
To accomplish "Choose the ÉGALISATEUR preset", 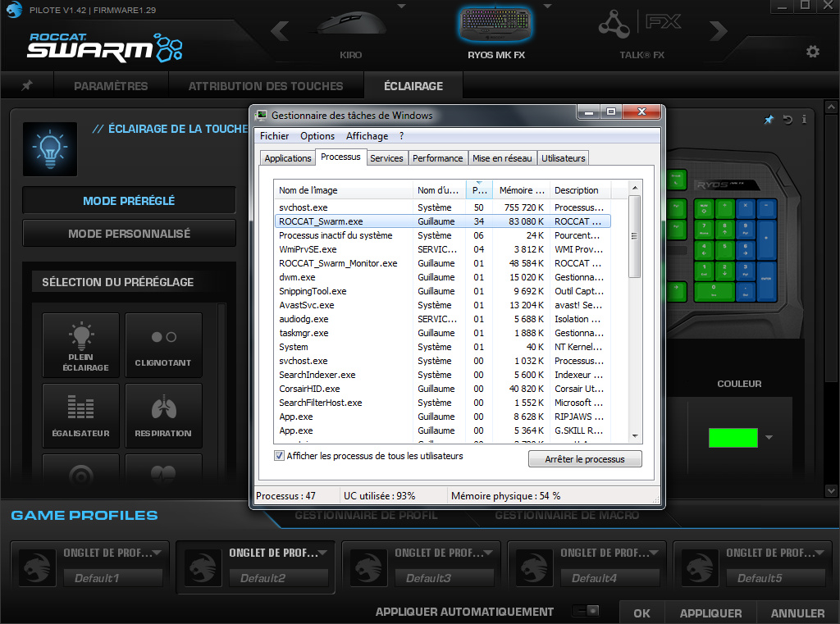I will [x=81, y=416].
